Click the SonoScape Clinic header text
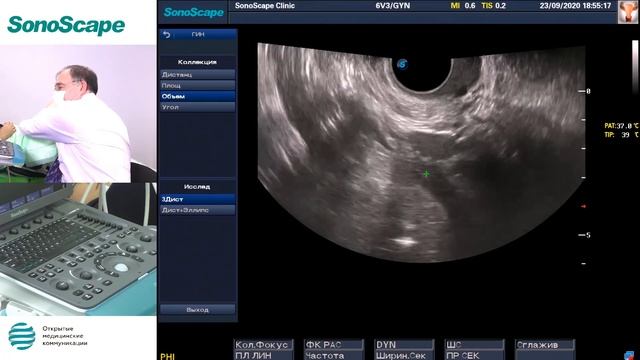 point(265,6)
